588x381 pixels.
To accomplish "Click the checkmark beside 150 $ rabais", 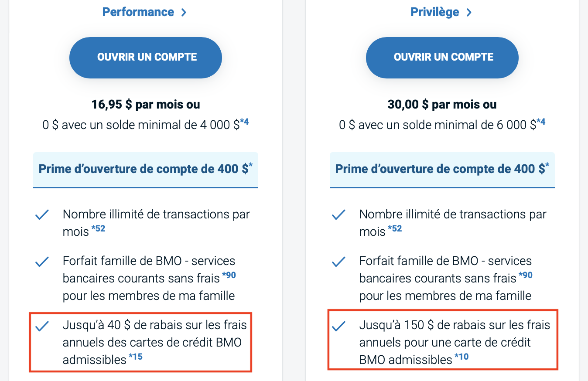I will [338, 326].
